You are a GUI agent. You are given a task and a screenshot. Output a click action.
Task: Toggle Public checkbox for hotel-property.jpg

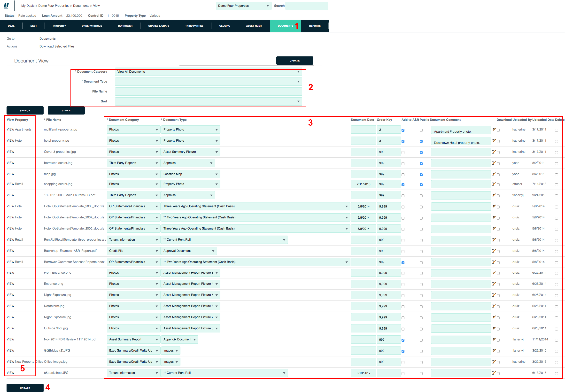point(421,141)
